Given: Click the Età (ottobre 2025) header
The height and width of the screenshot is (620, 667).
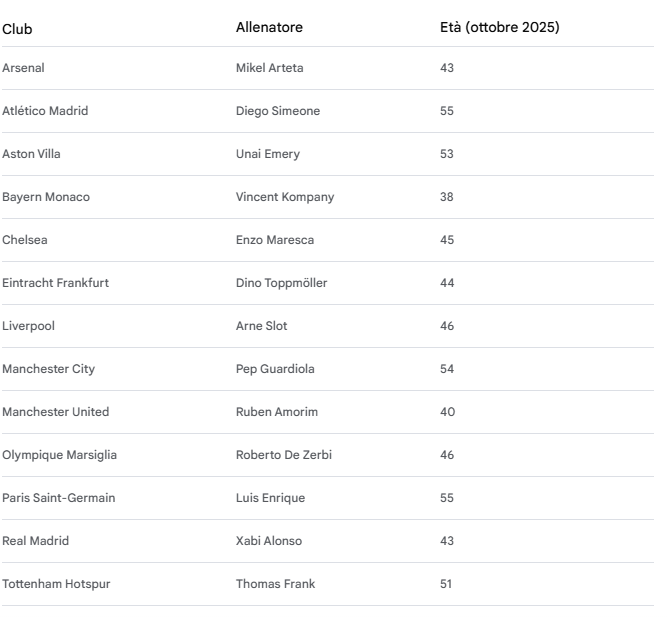Looking at the screenshot, I should coord(499,28).
